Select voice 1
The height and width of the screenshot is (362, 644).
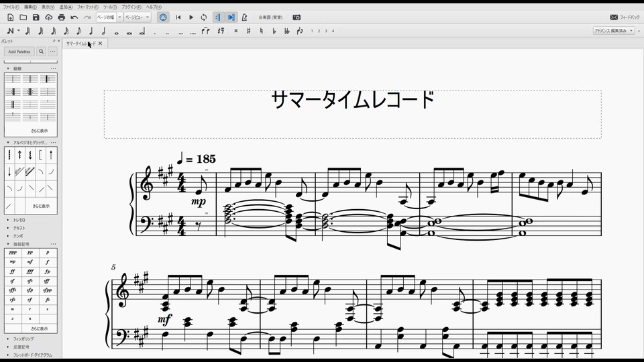point(312,31)
